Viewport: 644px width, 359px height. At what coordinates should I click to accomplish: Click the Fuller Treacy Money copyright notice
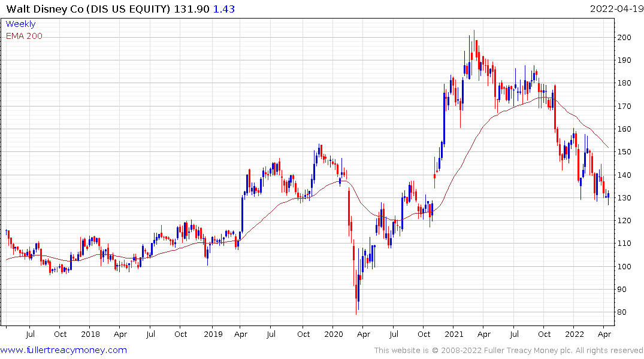(509, 351)
